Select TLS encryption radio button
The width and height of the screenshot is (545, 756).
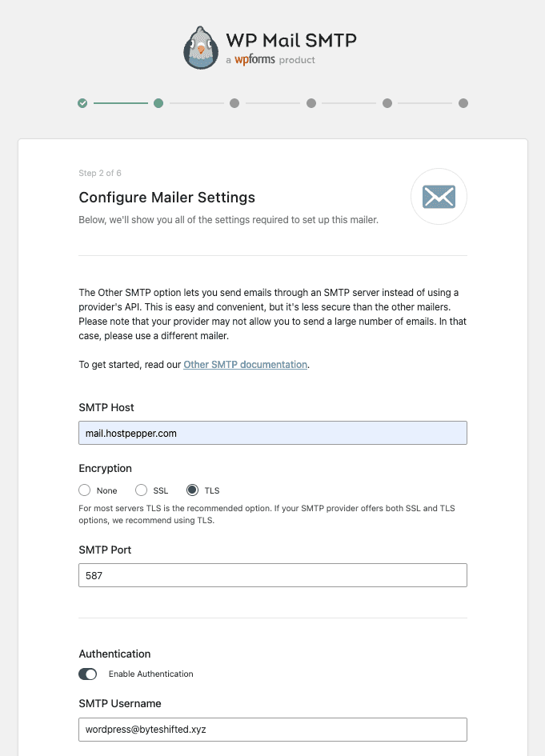click(192, 490)
